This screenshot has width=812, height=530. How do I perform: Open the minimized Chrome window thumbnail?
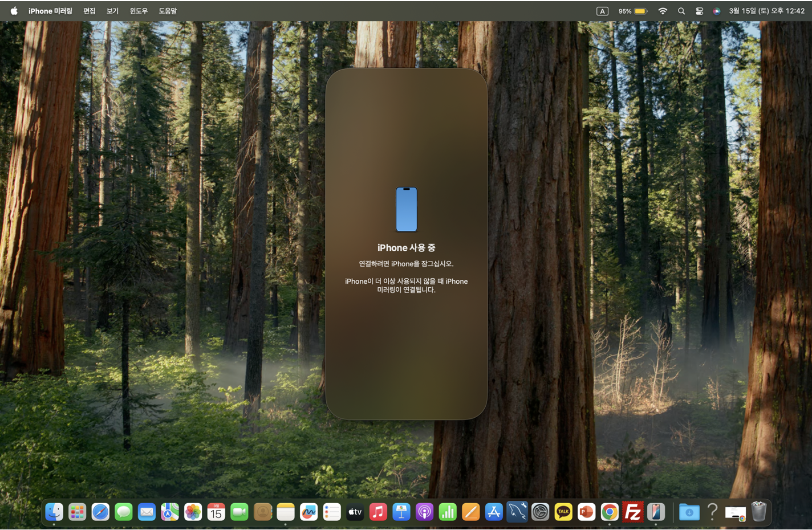[736, 513]
